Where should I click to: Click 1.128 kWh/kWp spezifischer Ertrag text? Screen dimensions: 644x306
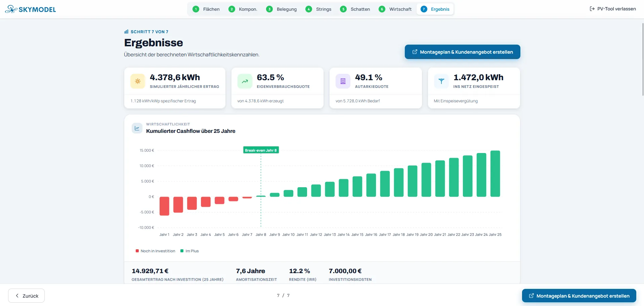point(163,101)
